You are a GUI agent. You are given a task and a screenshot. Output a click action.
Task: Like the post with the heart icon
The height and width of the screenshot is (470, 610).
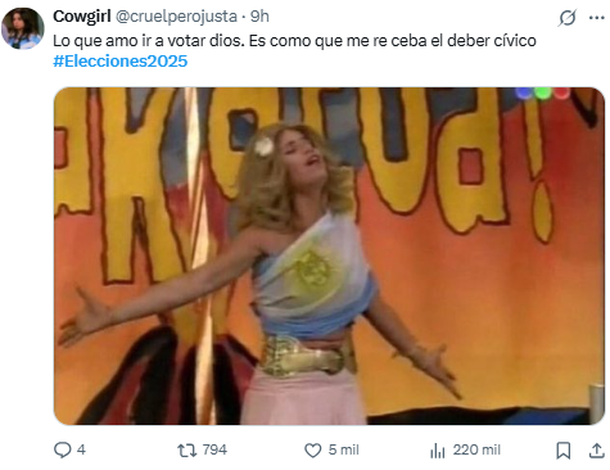pyautogui.click(x=313, y=451)
